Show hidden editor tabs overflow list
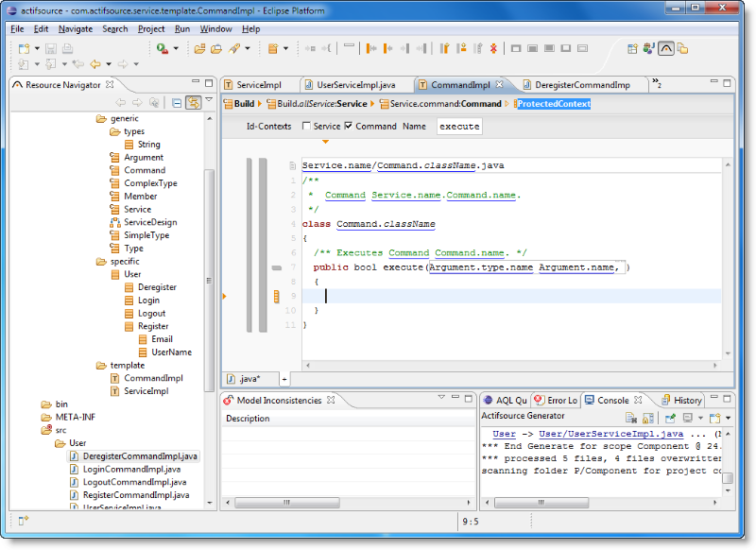 656,84
